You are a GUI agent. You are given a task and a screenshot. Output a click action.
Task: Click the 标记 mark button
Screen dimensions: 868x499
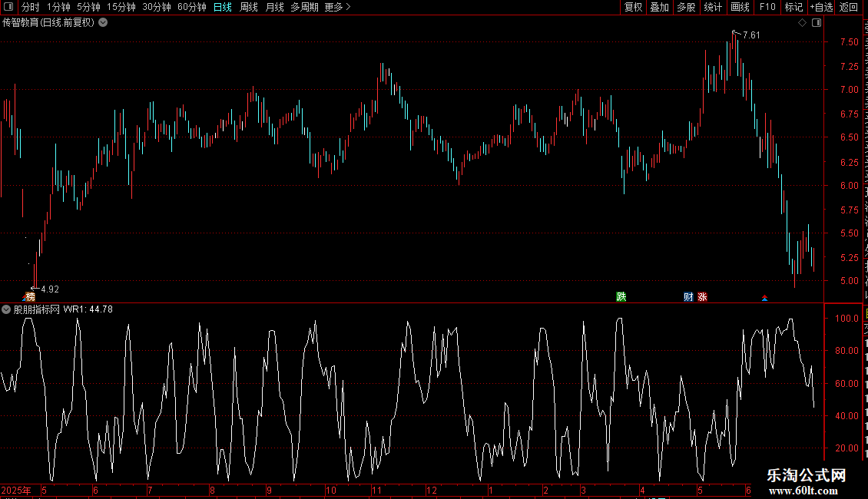tap(793, 7)
